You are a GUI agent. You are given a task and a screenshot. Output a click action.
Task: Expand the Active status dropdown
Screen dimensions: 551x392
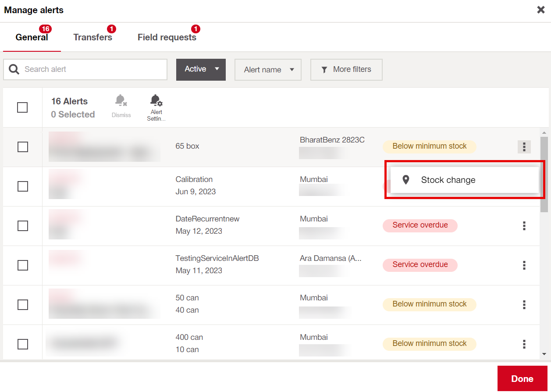tap(201, 70)
